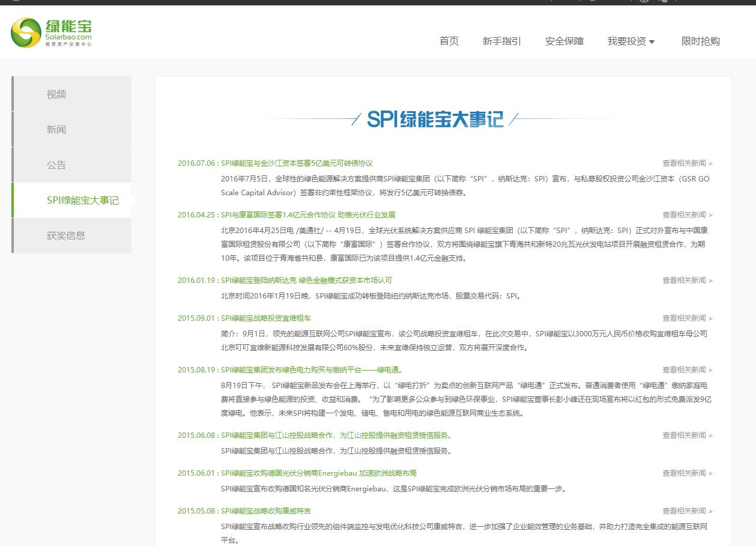
Task: Click the SPI绿能宝大事记 page heading
Action: click(x=435, y=119)
